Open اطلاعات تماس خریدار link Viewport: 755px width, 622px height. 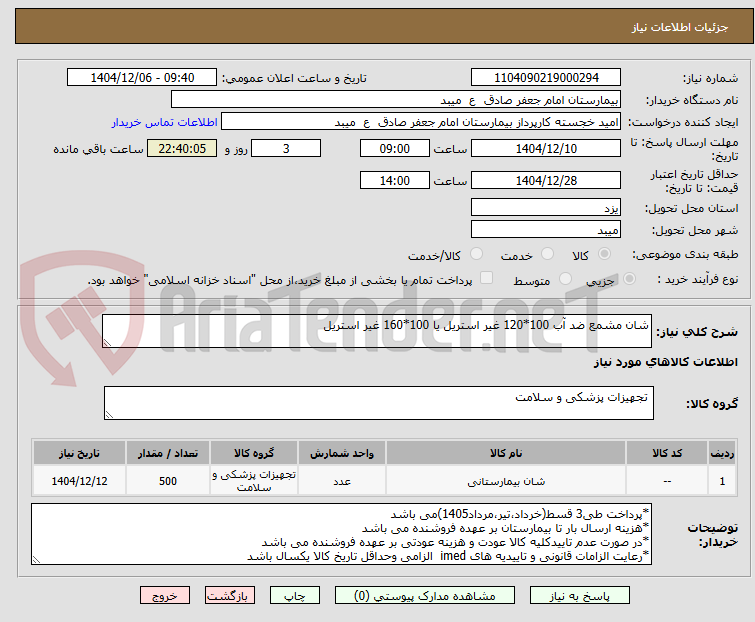pos(165,122)
